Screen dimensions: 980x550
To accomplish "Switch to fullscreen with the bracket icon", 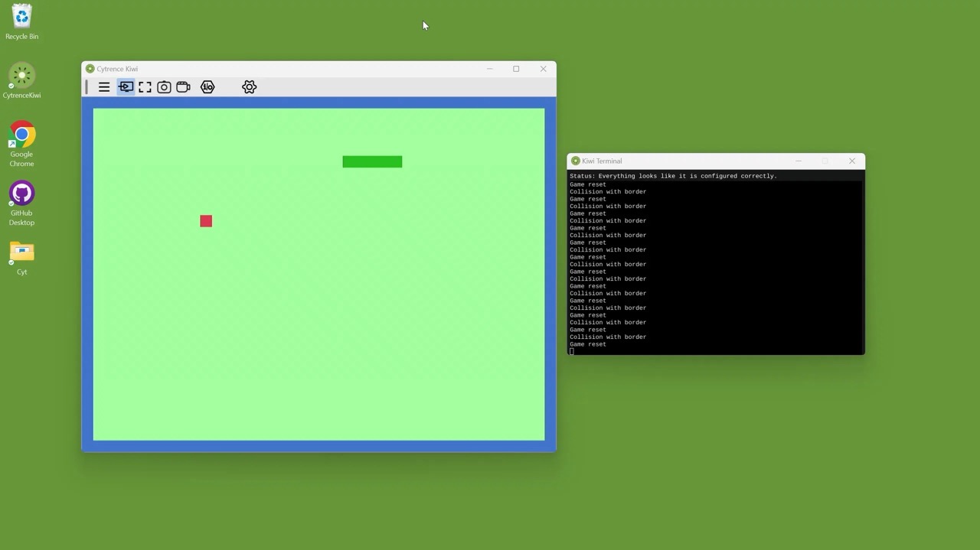I will tap(145, 87).
